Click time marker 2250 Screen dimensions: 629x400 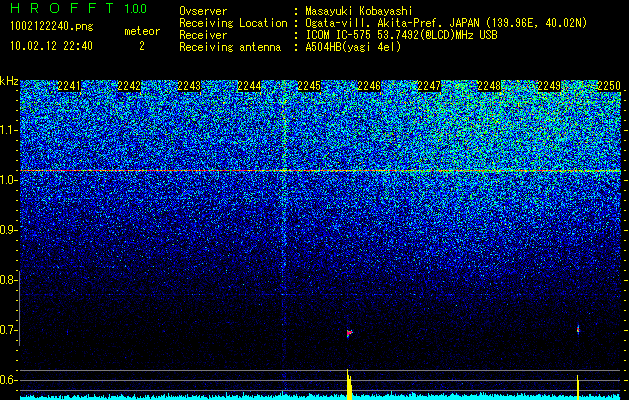coord(609,86)
